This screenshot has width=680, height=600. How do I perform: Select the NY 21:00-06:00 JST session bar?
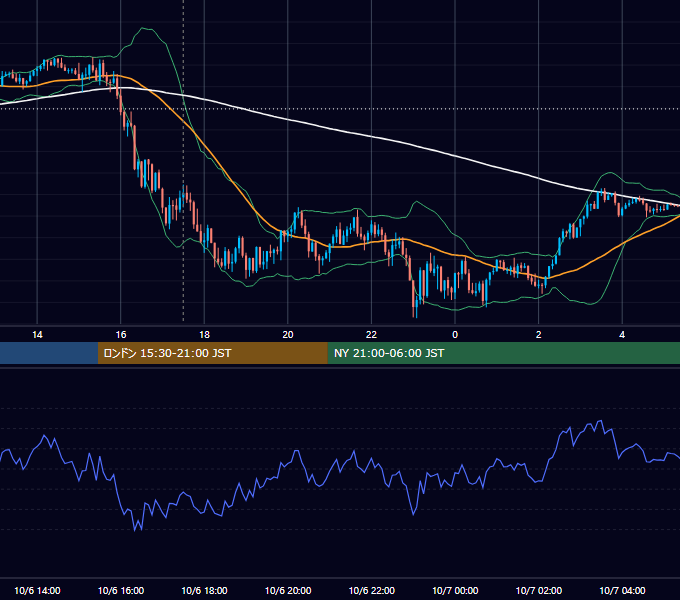(503, 353)
